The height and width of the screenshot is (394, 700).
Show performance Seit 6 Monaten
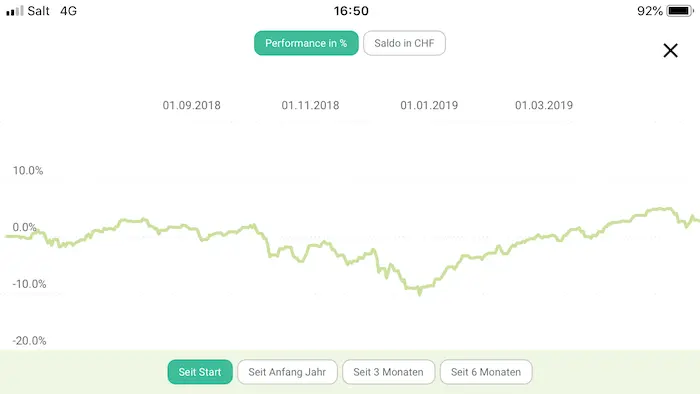tap(486, 372)
